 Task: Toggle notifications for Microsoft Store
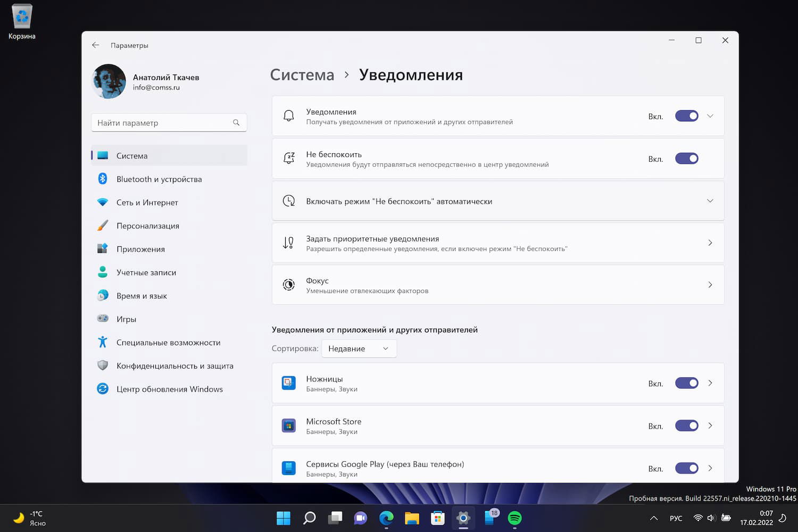[x=687, y=426]
